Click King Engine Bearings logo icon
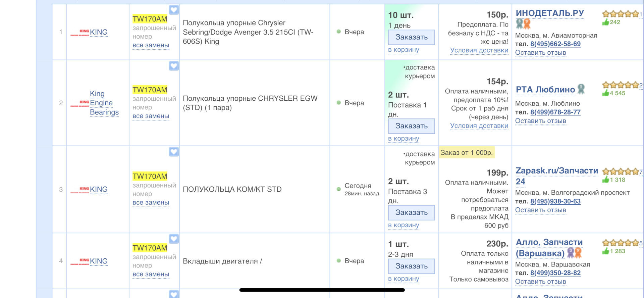The width and height of the screenshot is (644, 298). point(80,103)
